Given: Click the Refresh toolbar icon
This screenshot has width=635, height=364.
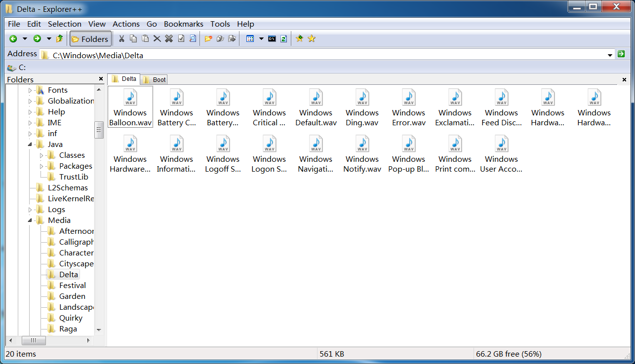Looking at the screenshot, I should (283, 39).
